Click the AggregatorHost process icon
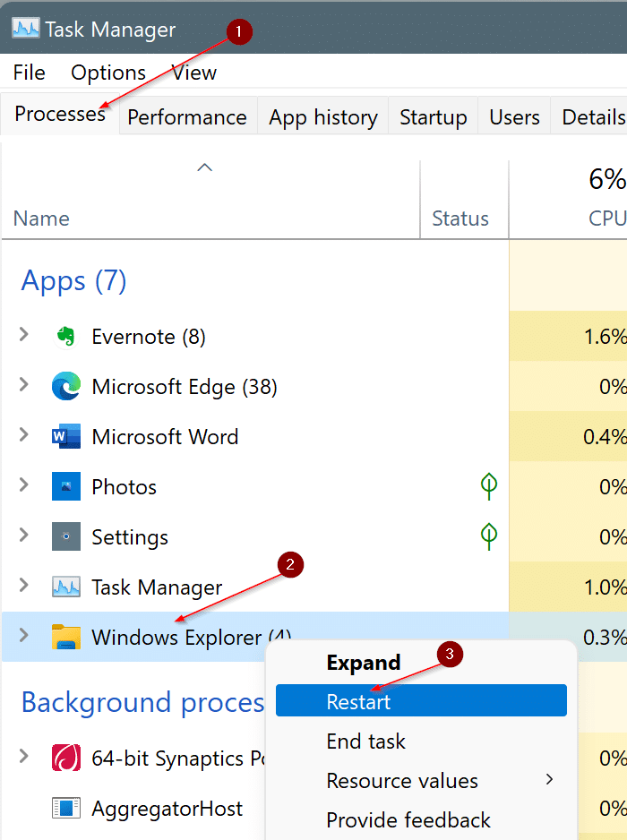The width and height of the screenshot is (627, 840). 66,809
